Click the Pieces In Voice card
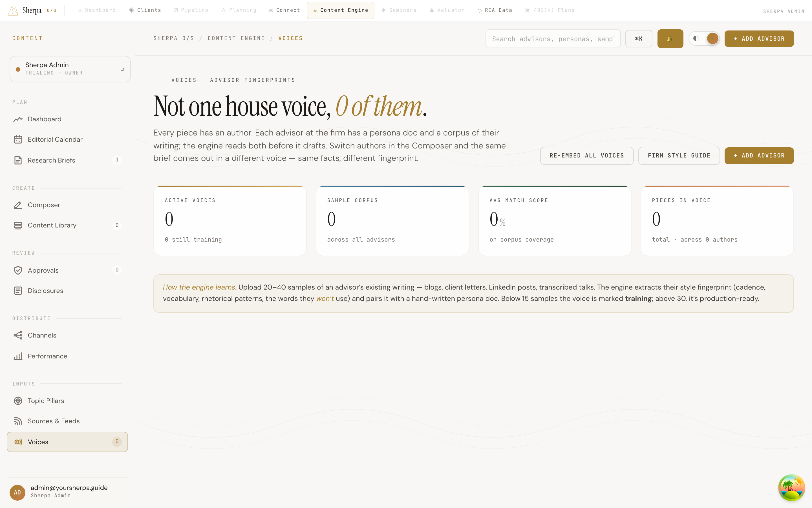The width and height of the screenshot is (812, 508). [717, 221]
